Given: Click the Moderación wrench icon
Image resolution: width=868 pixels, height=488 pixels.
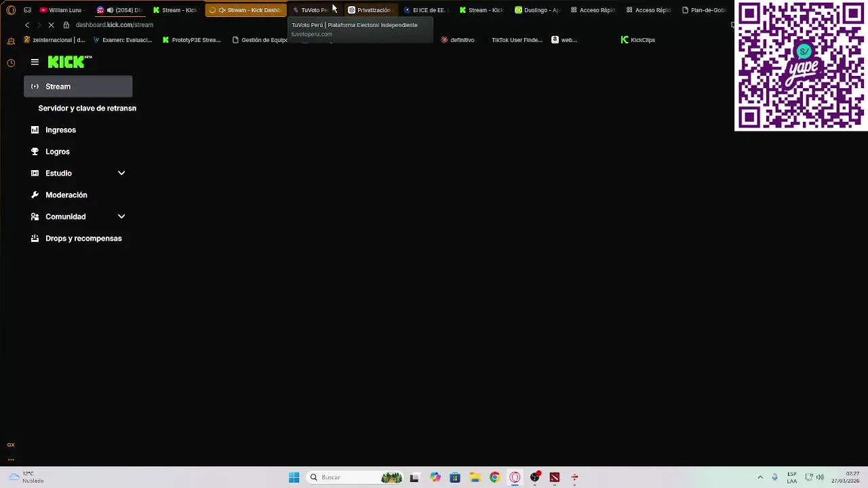Looking at the screenshot, I should (35, 195).
